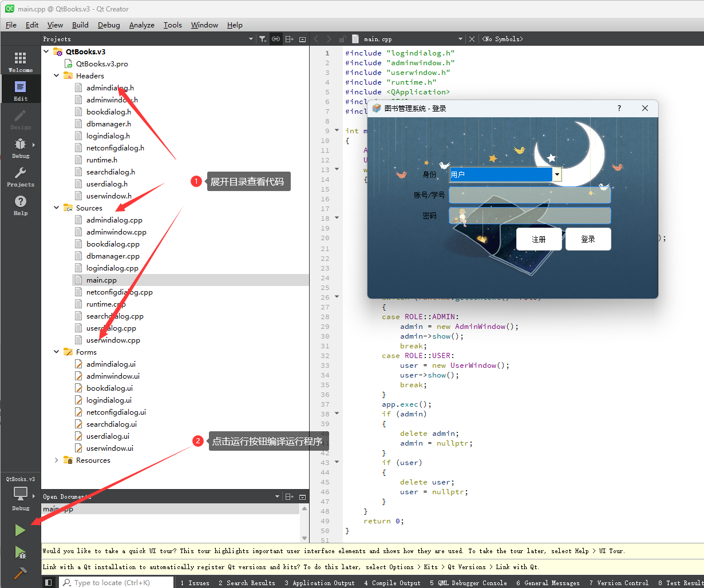Start debugging with the run-bug icon

point(20,552)
